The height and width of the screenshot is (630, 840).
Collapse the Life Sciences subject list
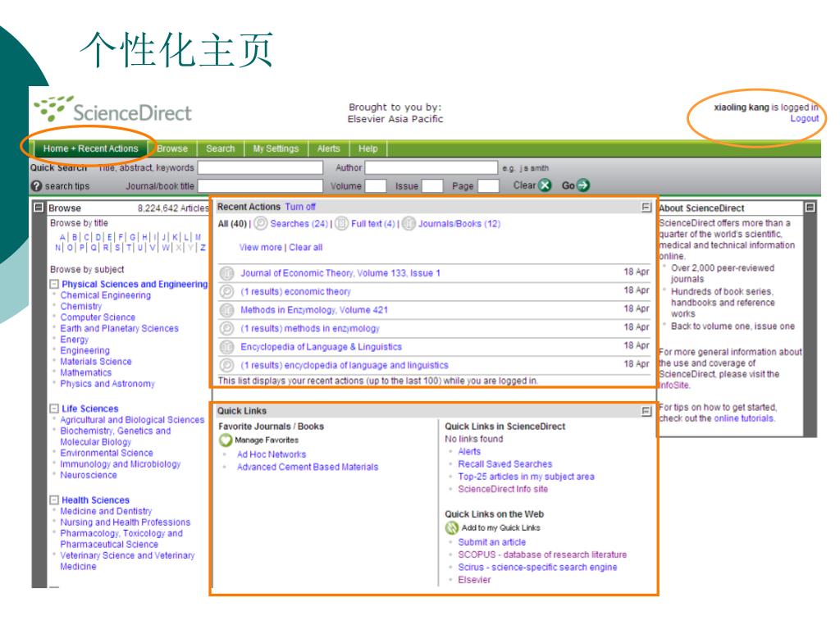tap(54, 409)
